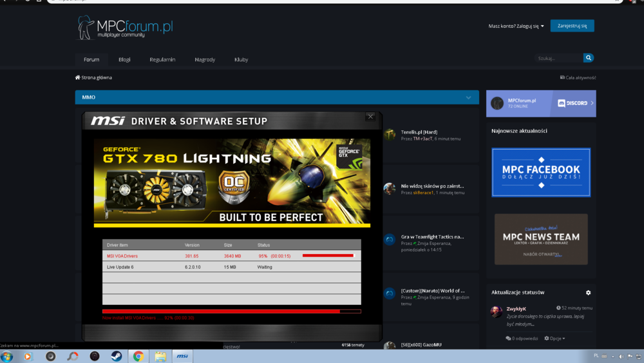Go to the Blogi tab

pos(124,59)
